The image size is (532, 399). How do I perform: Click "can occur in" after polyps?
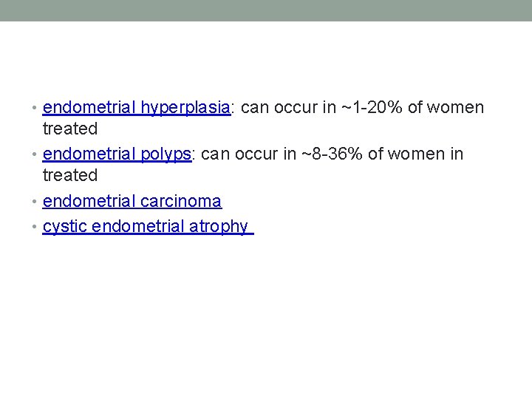(x=247, y=154)
